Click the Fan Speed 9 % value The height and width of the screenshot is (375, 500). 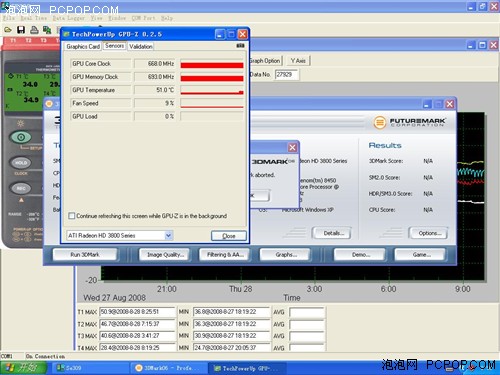click(155, 103)
